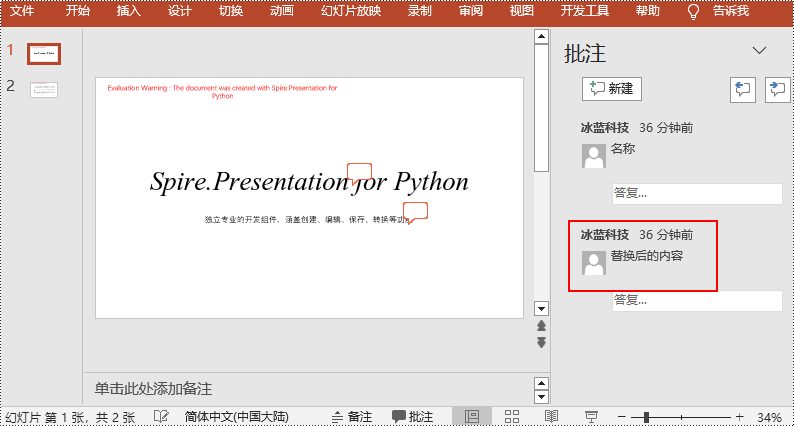Click the 告诉我 search box
Screen dimensions: 794x426
pyautogui.click(x=731, y=11)
